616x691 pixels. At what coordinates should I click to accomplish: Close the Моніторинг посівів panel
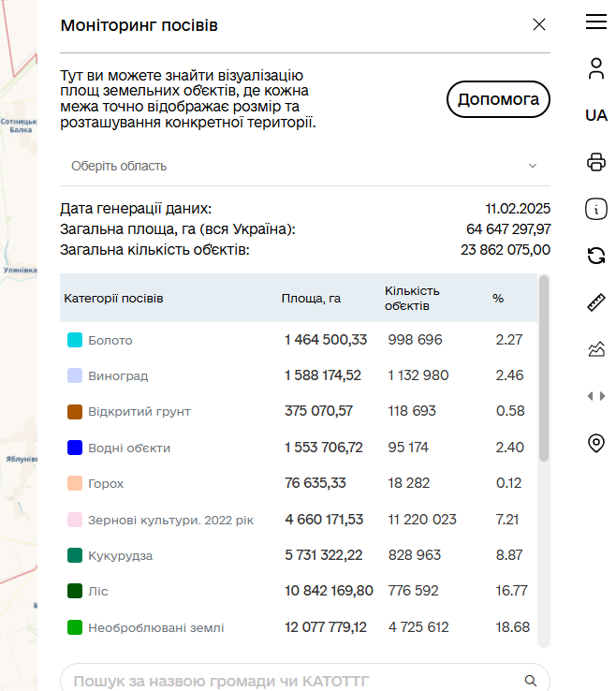click(x=539, y=24)
